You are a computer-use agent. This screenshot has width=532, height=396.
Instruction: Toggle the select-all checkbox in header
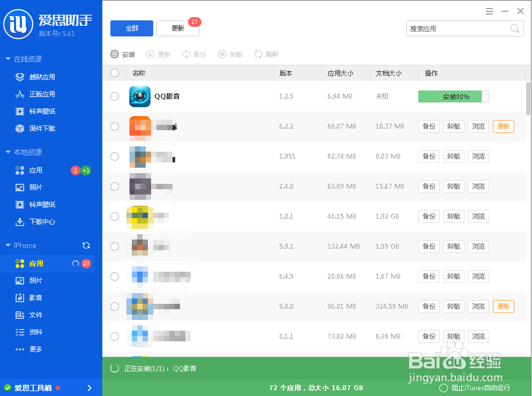click(x=115, y=73)
